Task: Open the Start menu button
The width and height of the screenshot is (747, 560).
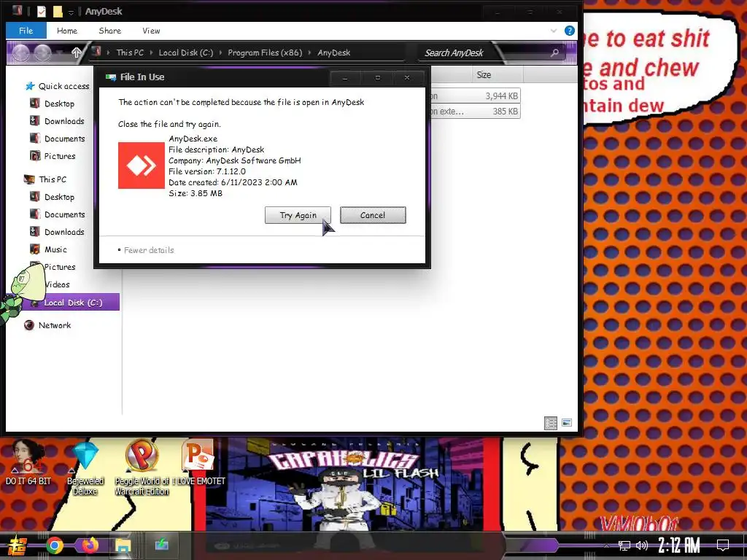Action: [x=18, y=545]
